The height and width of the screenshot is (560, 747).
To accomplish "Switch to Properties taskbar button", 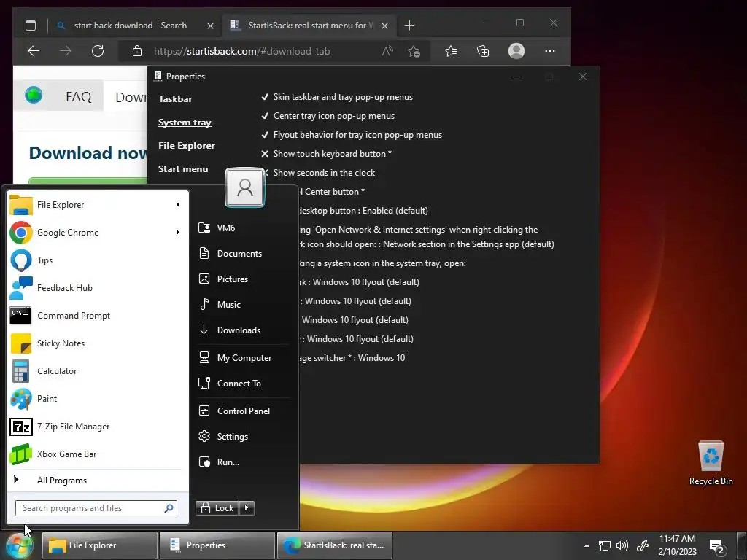I will [x=217, y=545].
